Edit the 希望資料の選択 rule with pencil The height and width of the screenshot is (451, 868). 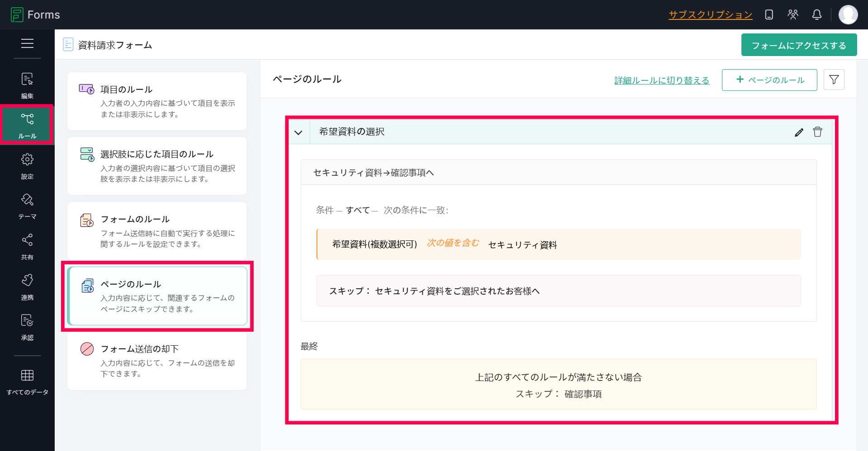pos(799,132)
